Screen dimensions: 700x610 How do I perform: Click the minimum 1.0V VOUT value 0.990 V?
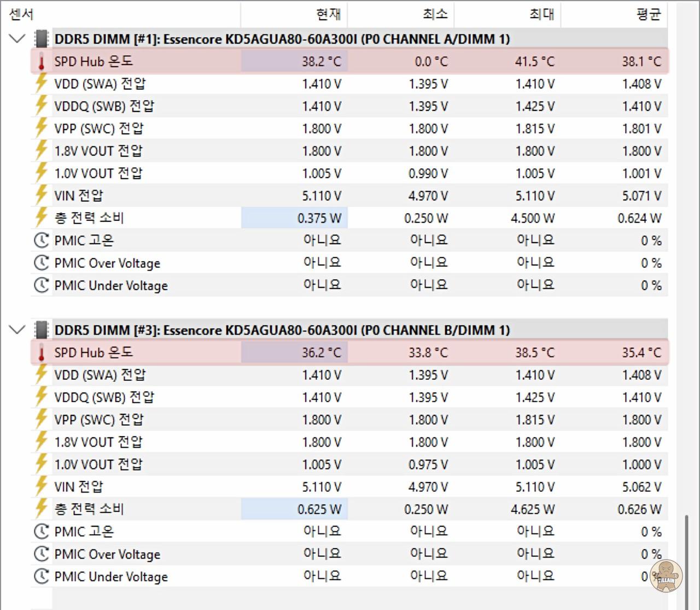pyautogui.click(x=428, y=173)
